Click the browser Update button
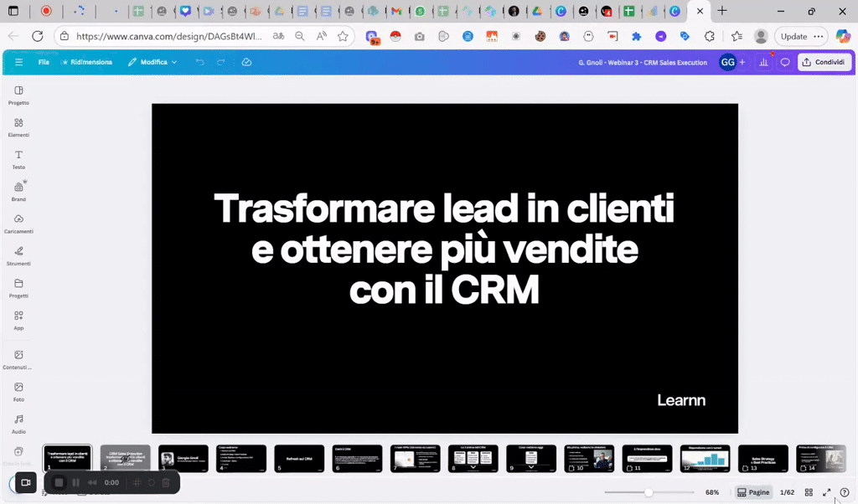The height and width of the screenshot is (504, 858). tap(794, 36)
